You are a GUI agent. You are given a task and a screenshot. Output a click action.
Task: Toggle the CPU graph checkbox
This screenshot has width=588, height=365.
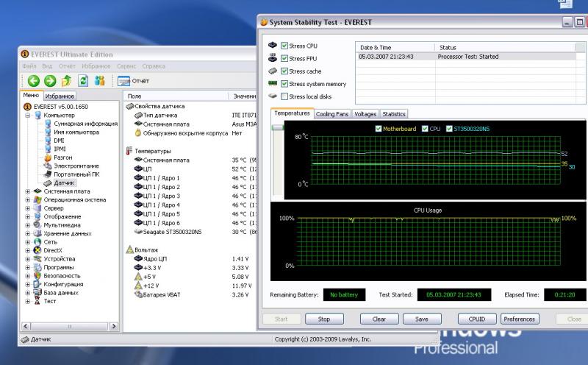point(425,129)
